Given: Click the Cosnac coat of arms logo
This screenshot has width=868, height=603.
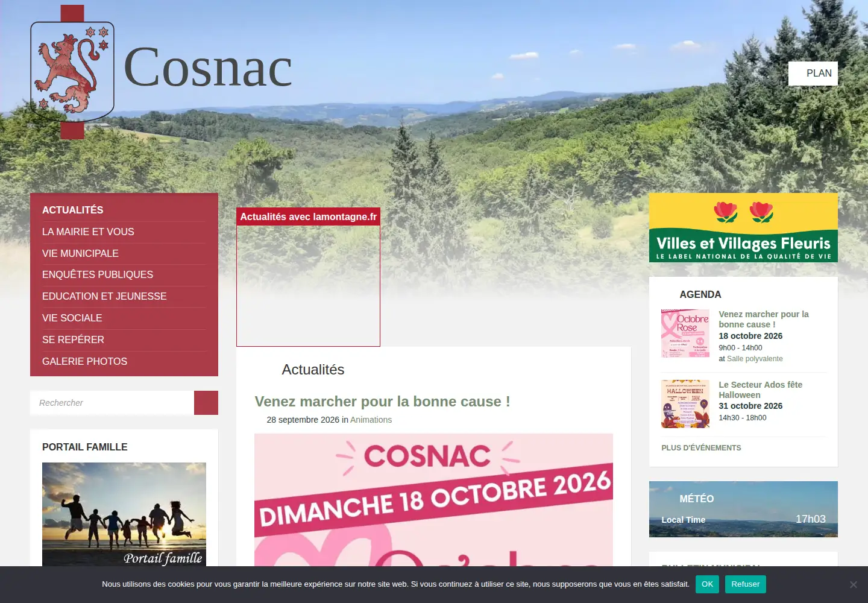Looking at the screenshot, I should (x=72, y=72).
